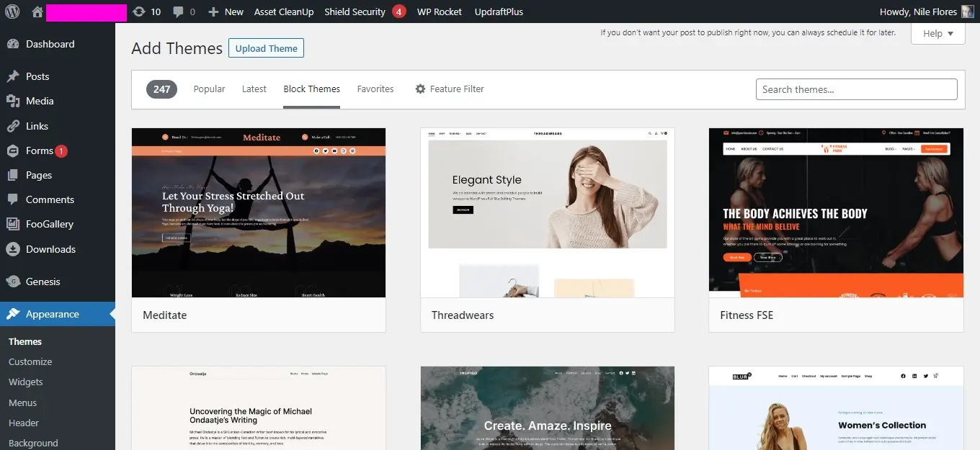Expand the Help dropdown

tap(937, 33)
